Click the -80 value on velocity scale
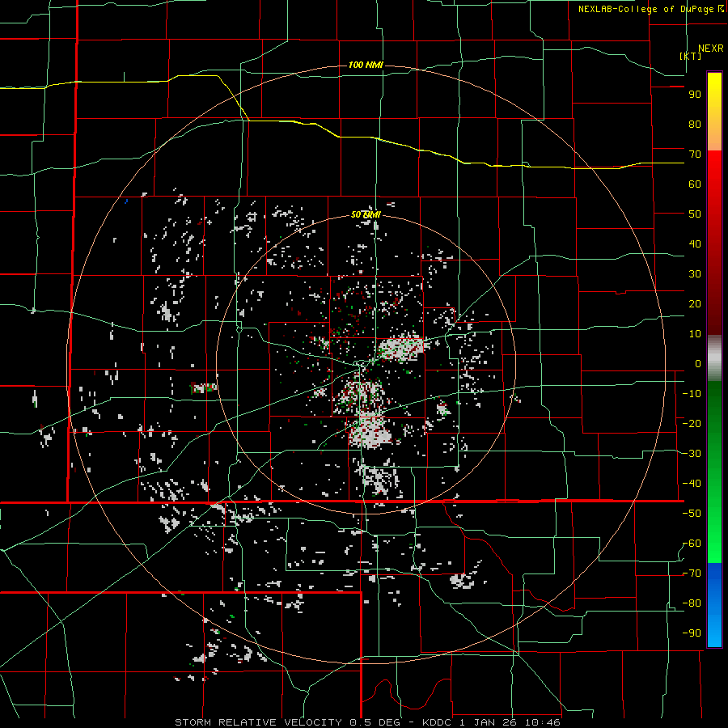Image resolution: width=728 pixels, height=728 pixels. pos(692,603)
